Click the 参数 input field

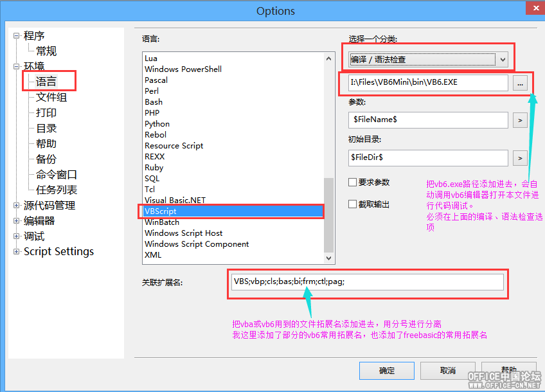428,120
